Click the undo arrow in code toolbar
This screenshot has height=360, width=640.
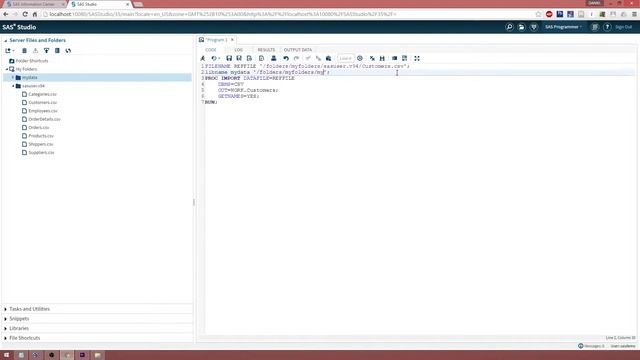tap(286, 58)
